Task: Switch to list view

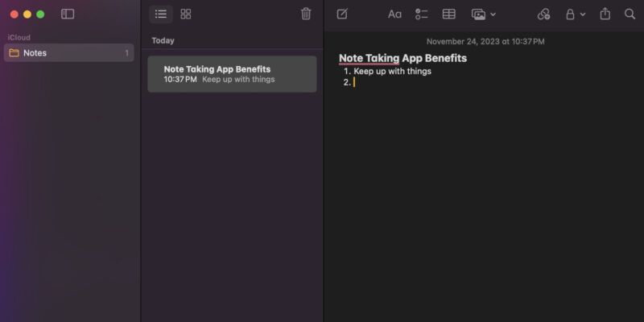Action: (x=161, y=14)
